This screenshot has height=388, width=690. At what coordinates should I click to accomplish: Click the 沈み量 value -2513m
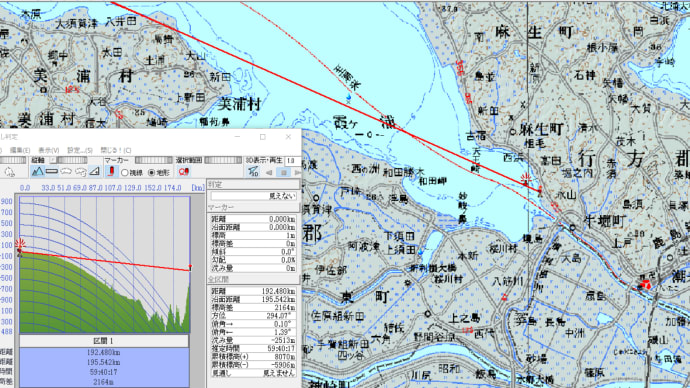click(283, 340)
